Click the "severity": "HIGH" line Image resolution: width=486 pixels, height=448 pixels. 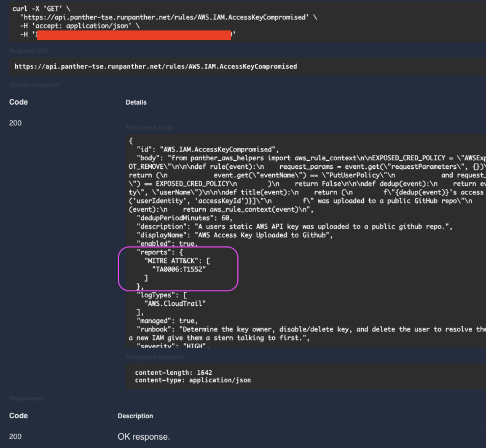point(173,345)
